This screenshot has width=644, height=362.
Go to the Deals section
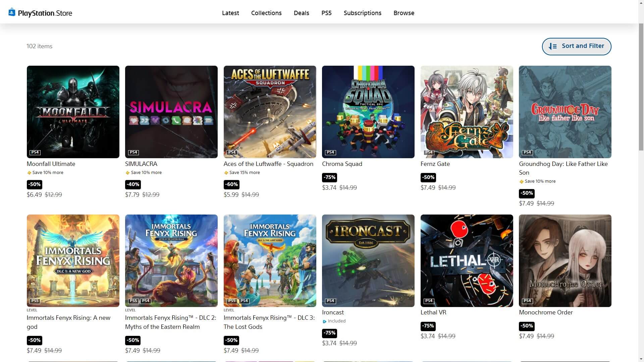pyautogui.click(x=301, y=13)
